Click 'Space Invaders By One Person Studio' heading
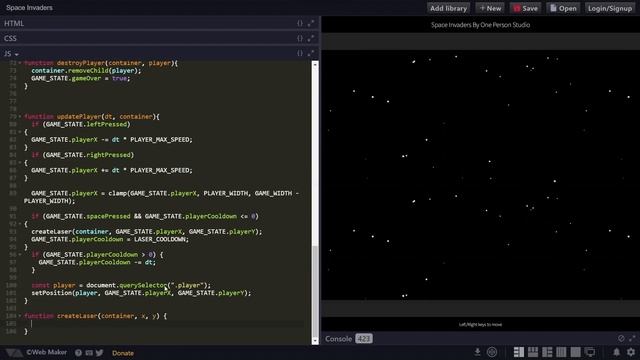 pos(480,25)
